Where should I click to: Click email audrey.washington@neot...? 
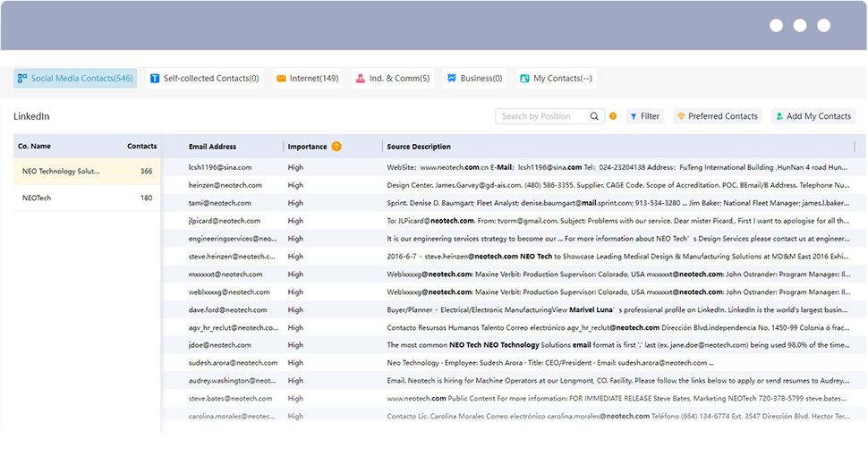[x=232, y=381]
